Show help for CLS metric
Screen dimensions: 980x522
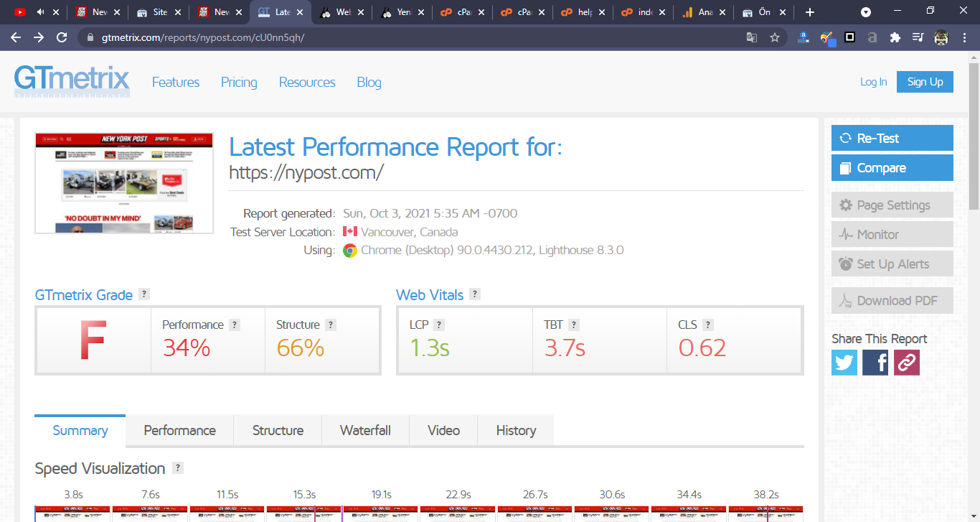tap(708, 325)
